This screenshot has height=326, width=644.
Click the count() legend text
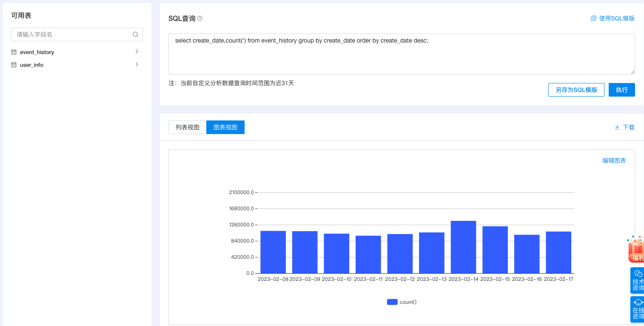408,302
